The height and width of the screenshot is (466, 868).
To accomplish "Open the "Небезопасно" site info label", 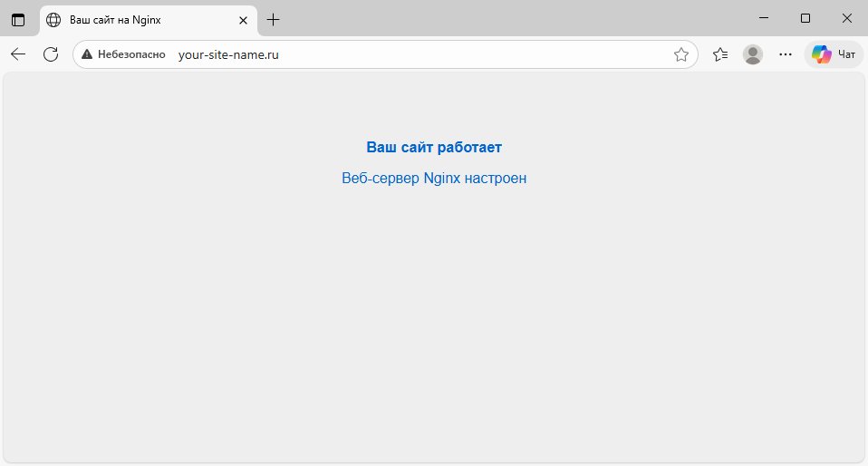I will pos(131,54).
